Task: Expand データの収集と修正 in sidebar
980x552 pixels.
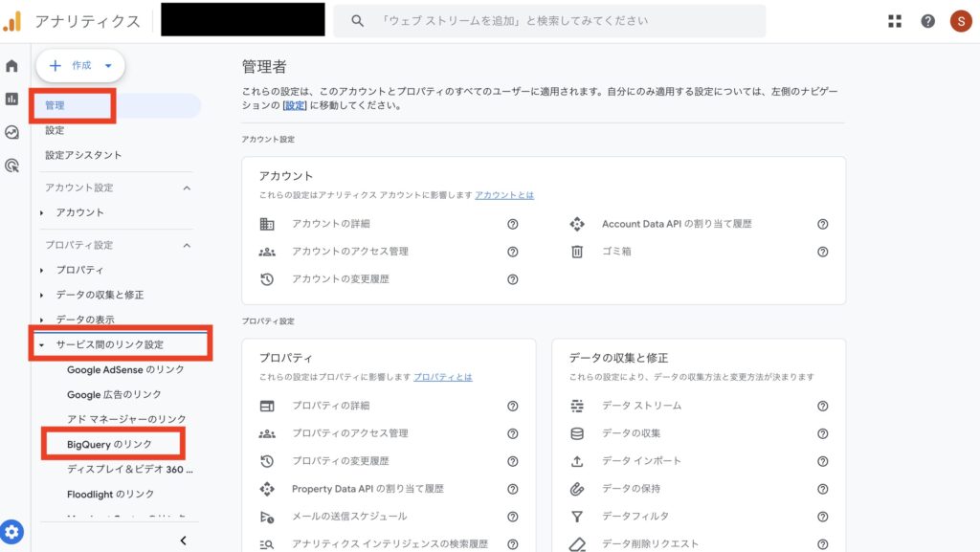Action: pos(42,295)
